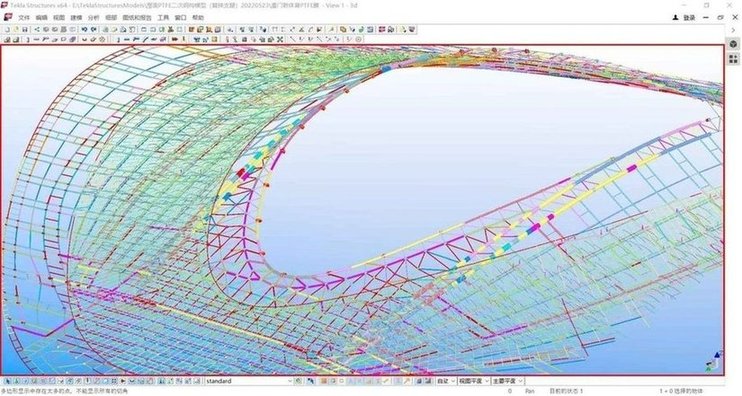742x396 pixels.
Task: Click the save icon in top toolbar
Action: point(25,29)
